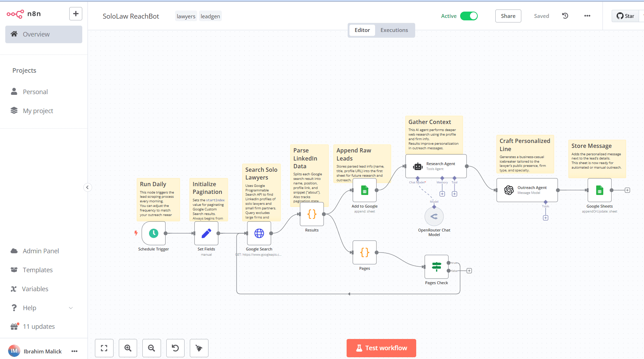Collapse the left sidebar
644x359 pixels.
click(88, 187)
